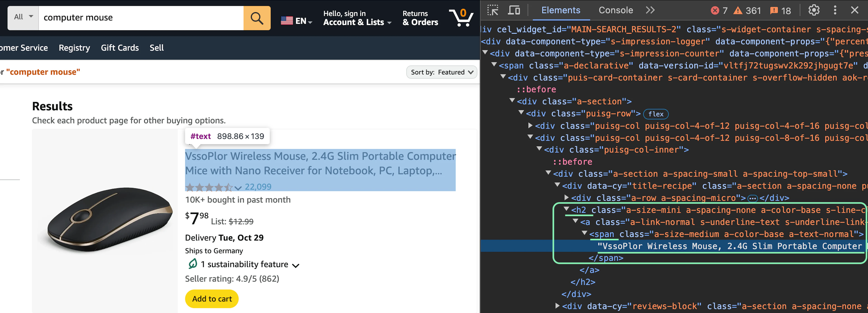Click the orange search magnifier button
The width and height of the screenshot is (868, 313).
[x=257, y=18]
